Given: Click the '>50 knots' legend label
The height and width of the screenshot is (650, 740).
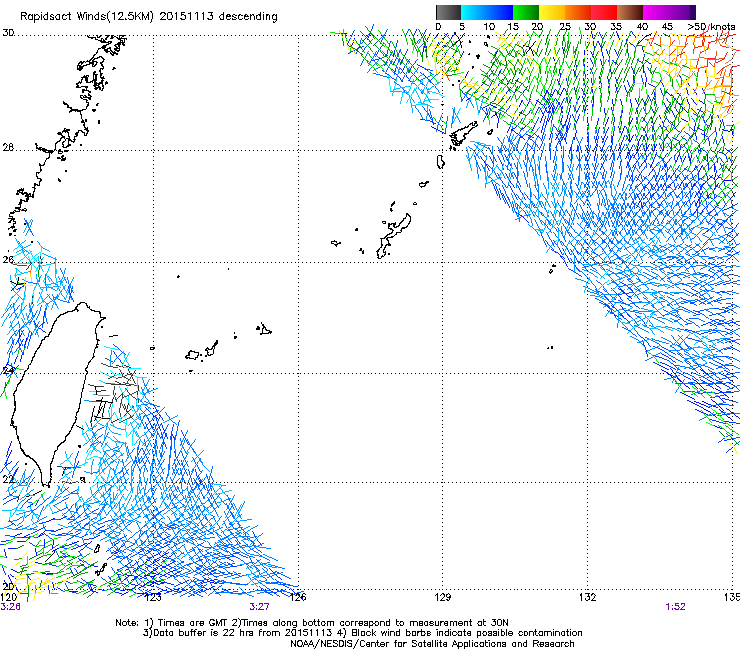Looking at the screenshot, I should click(x=711, y=27).
